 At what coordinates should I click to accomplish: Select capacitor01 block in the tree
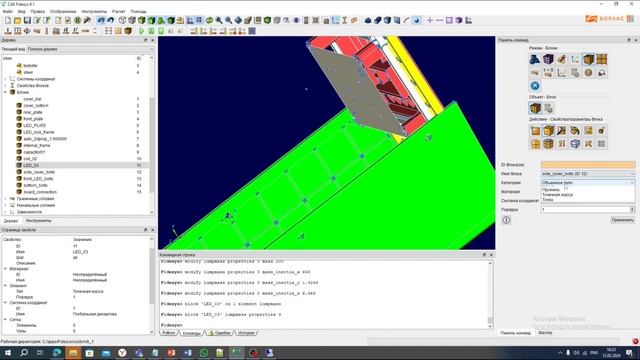[34, 152]
